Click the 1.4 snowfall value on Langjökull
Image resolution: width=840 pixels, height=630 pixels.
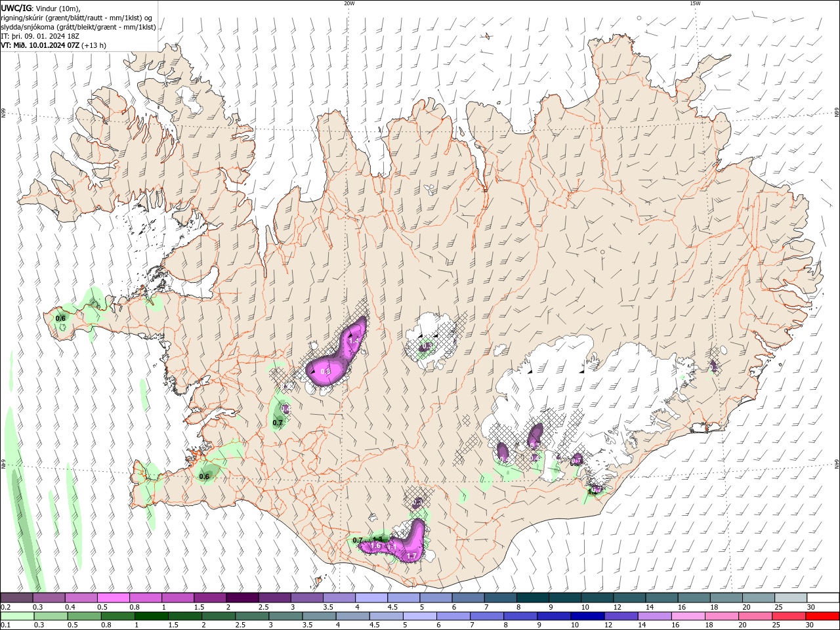(354, 341)
